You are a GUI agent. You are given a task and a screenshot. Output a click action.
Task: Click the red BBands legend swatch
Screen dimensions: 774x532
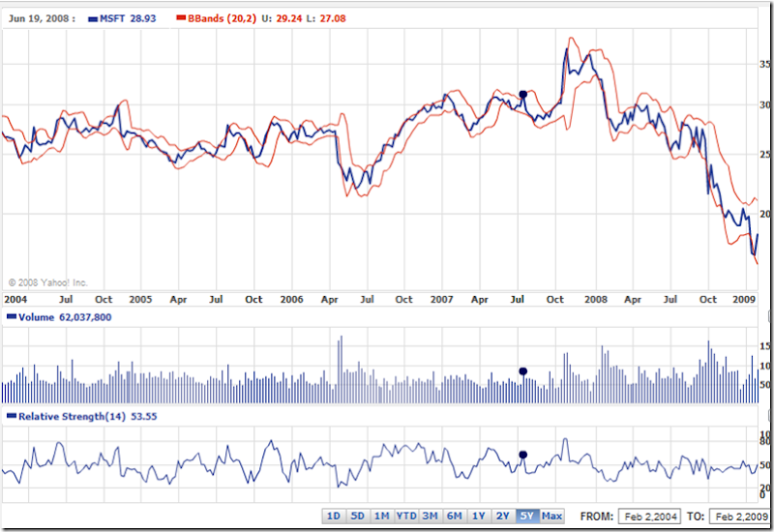(x=181, y=18)
